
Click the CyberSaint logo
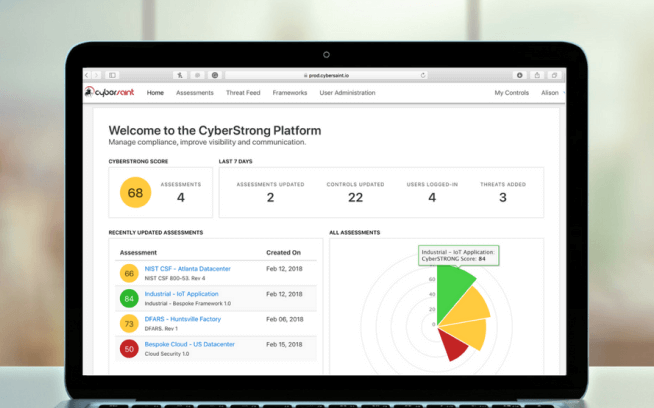(109, 92)
